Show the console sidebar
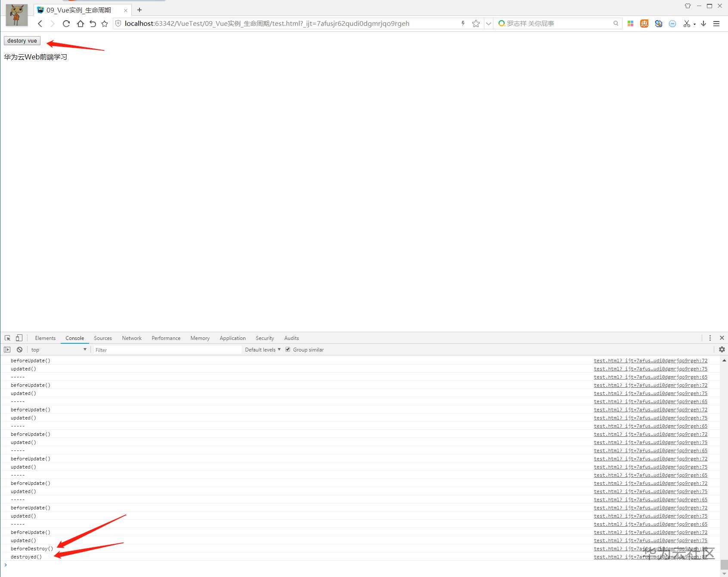The height and width of the screenshot is (577, 728). (7, 350)
